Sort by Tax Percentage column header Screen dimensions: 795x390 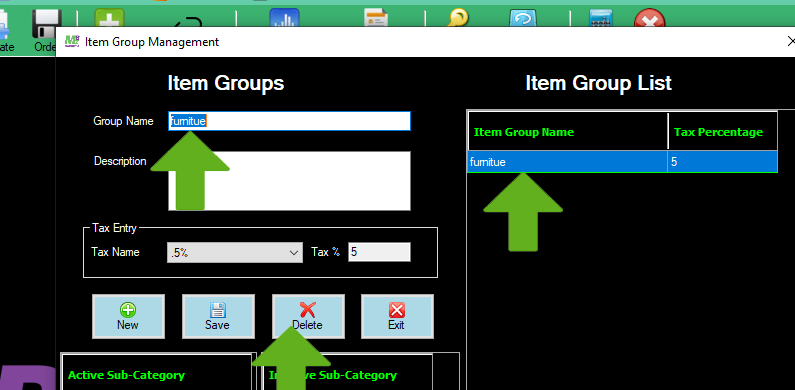click(x=722, y=132)
